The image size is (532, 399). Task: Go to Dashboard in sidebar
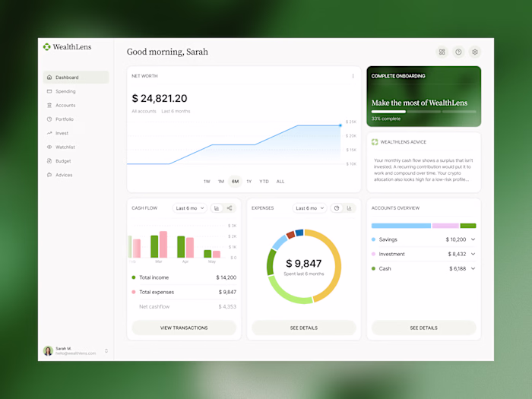click(x=76, y=78)
